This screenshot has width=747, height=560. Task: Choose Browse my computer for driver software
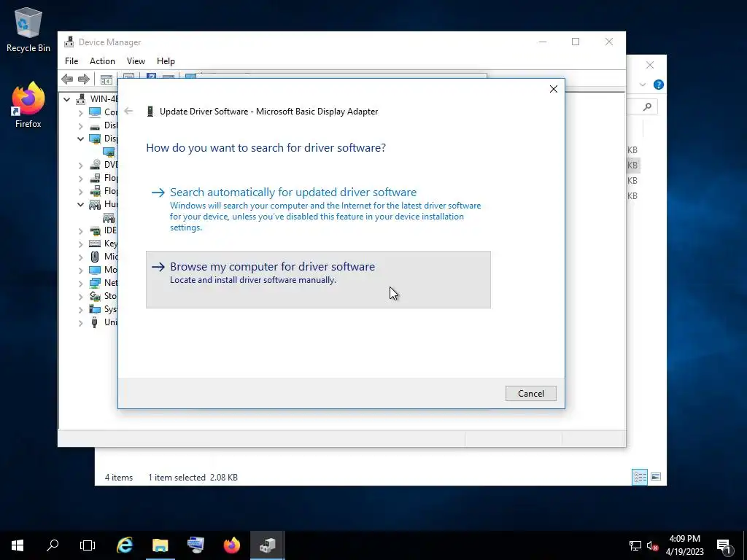(318, 279)
